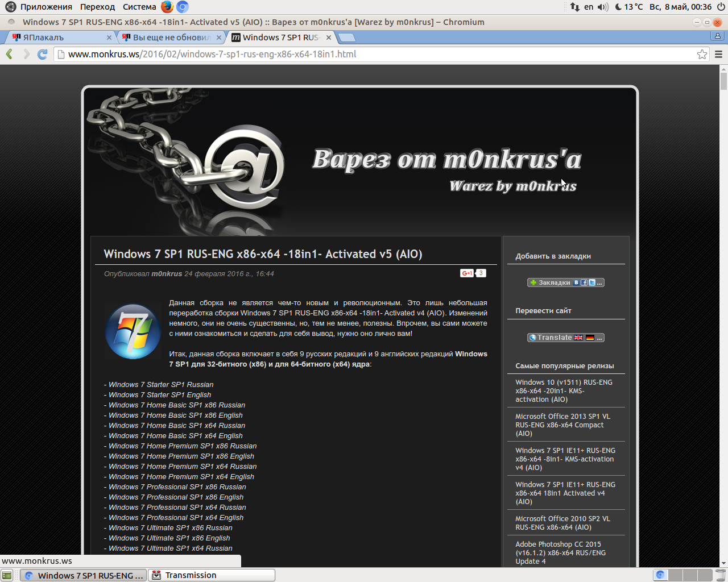Screen dimensions: 728x582
Task: Click the 'Самые популярные релизы' heading
Action: click(565, 366)
